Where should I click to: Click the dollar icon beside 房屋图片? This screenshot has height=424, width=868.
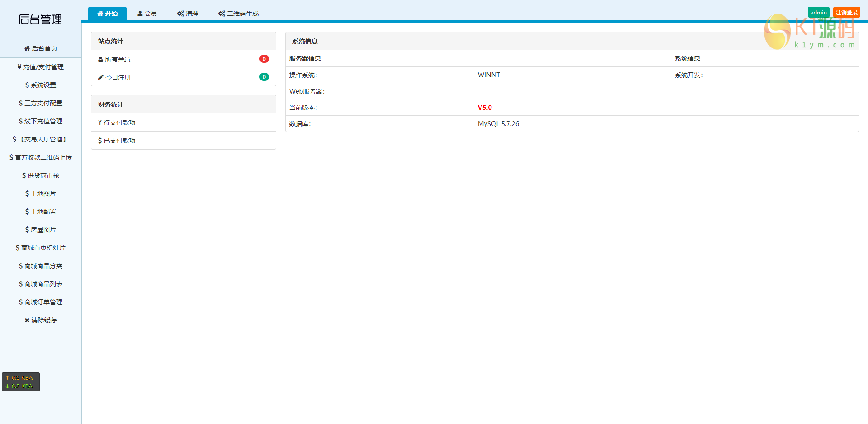coord(27,230)
